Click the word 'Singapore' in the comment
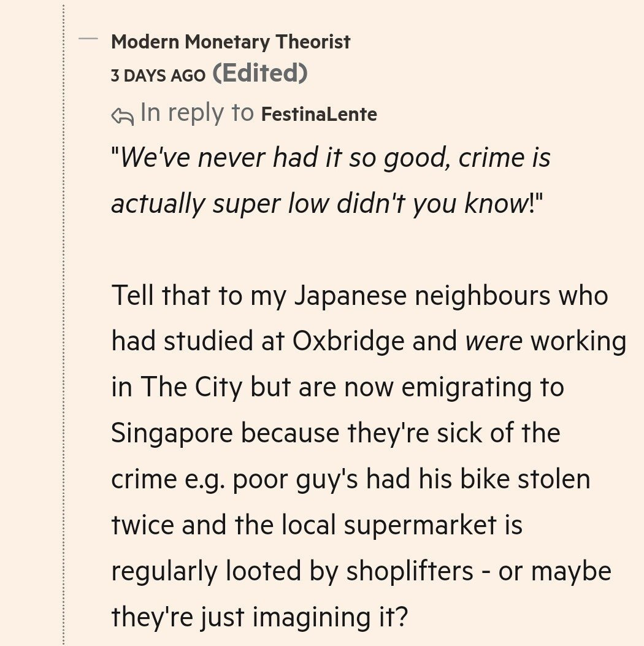The image size is (644, 646). click(x=172, y=434)
